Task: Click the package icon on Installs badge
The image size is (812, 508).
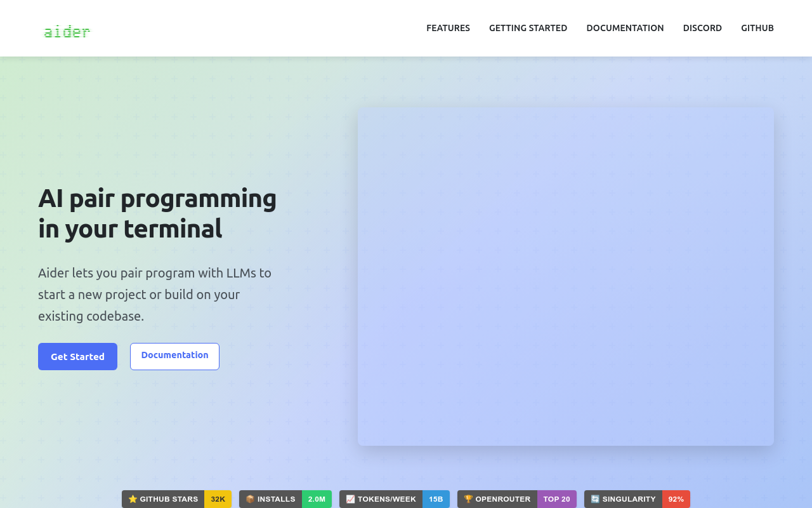Action: point(250,499)
